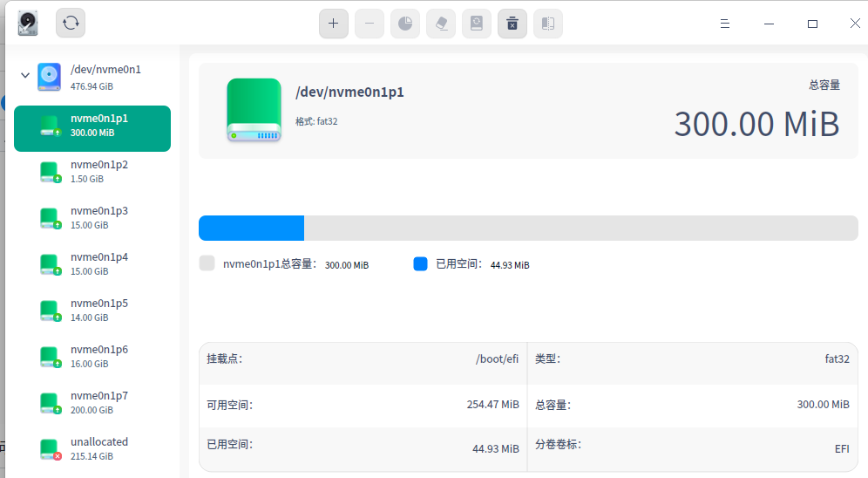Click the '已用空间:' label in the legend

click(x=459, y=264)
